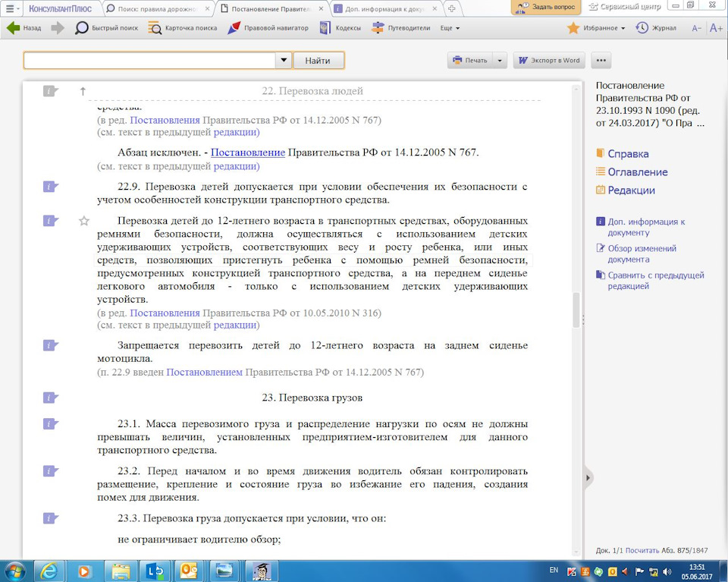Screen dimensions: 728x582
Task: Open the Search Card (Карточка поиска)
Action: point(182,28)
